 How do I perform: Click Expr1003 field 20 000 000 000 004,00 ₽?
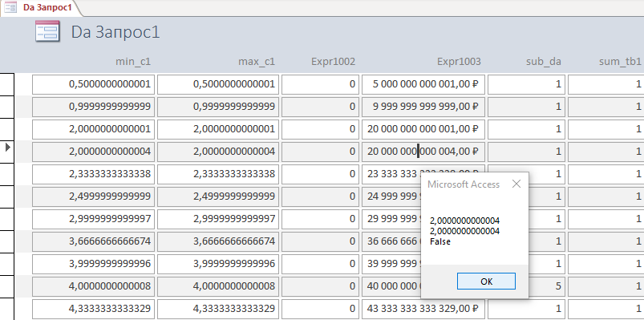(423, 152)
